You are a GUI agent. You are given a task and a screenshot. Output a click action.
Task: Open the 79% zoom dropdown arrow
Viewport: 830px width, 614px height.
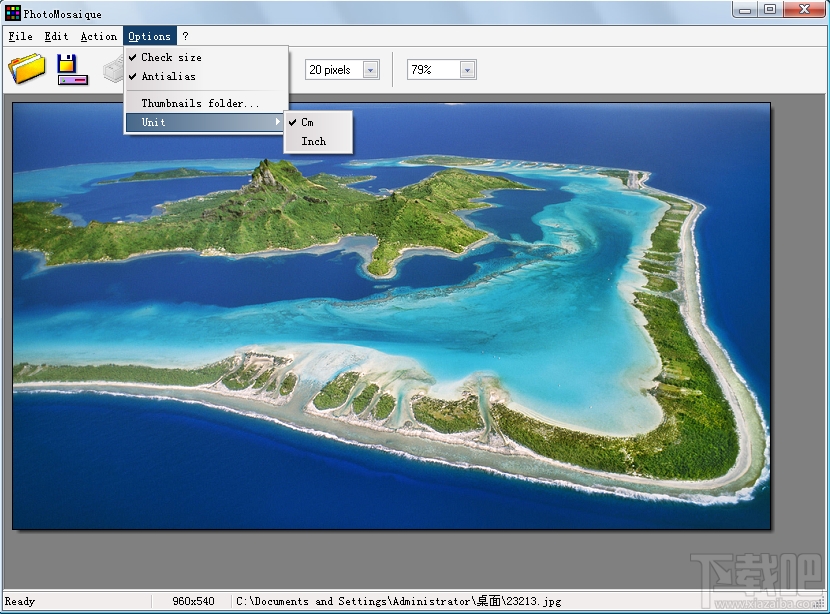(x=467, y=70)
